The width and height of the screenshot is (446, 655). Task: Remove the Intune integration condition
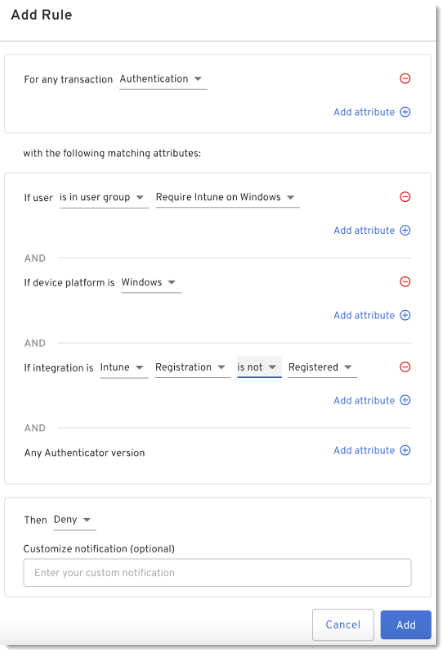405,367
